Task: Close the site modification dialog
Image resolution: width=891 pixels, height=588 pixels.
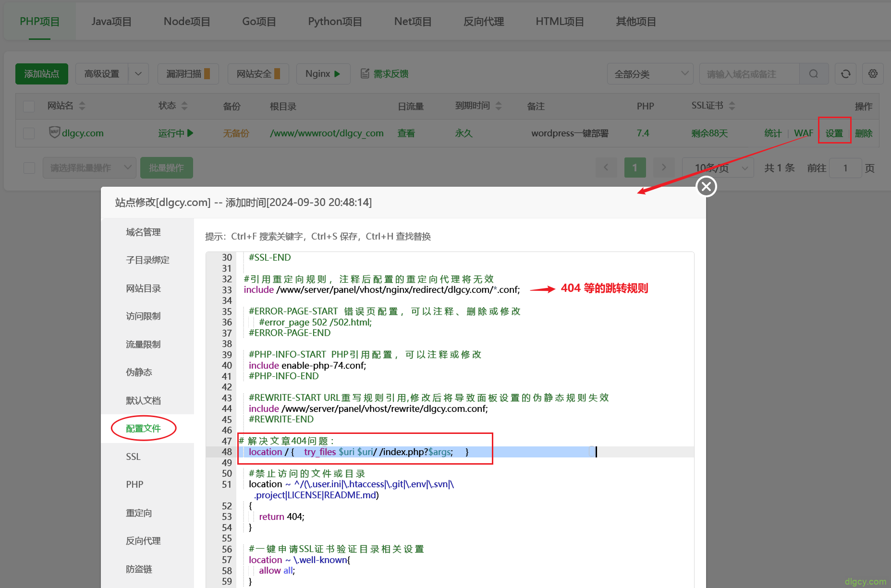Action: coord(706,186)
